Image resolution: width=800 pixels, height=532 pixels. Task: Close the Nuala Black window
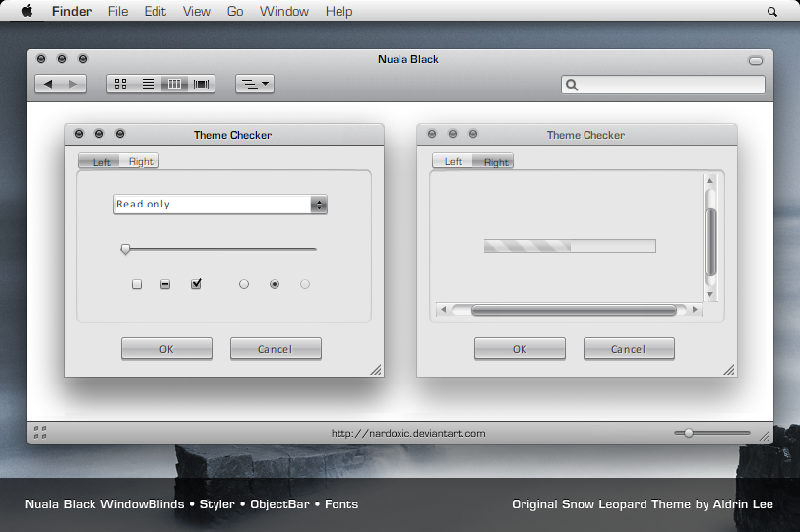coord(41,59)
